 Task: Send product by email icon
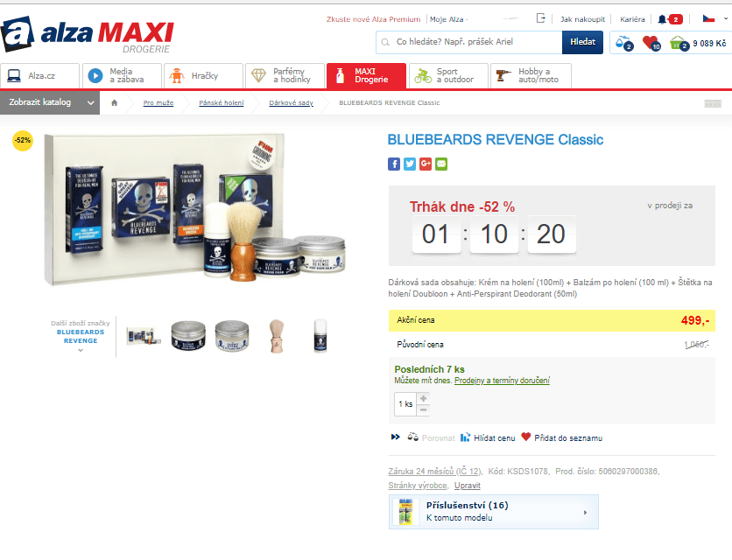pyautogui.click(x=441, y=164)
